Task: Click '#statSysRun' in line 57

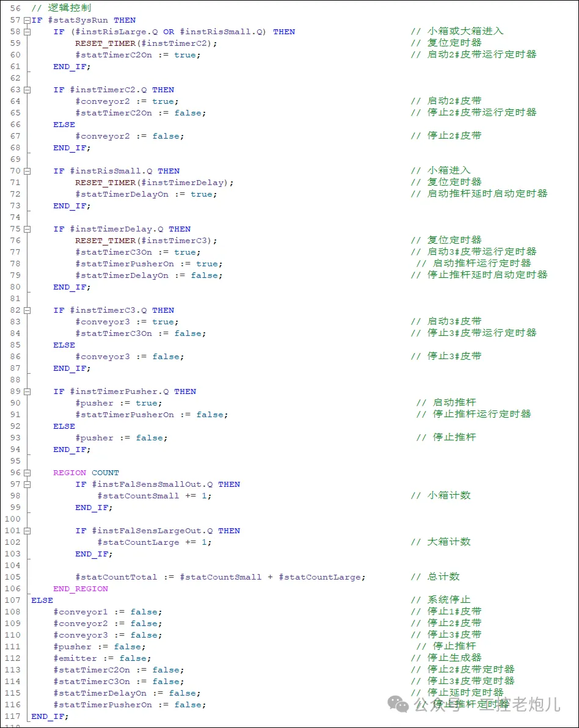Action: coord(78,20)
